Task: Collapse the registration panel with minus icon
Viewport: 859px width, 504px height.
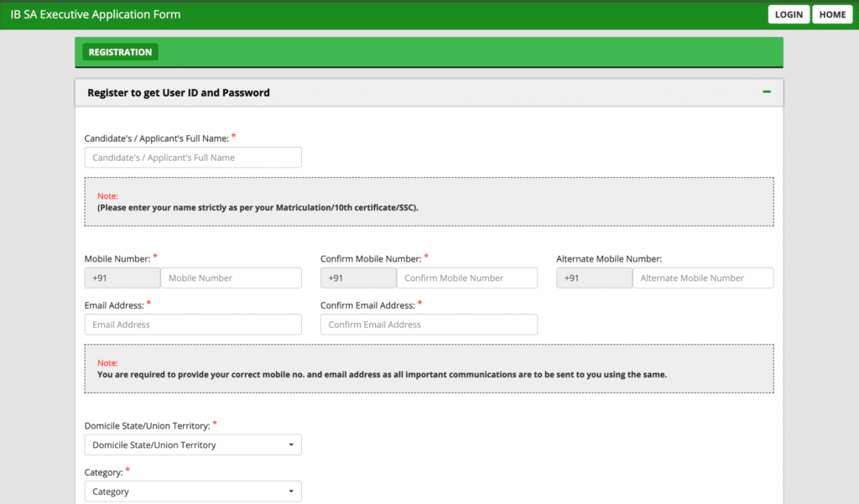Action: pos(767,92)
